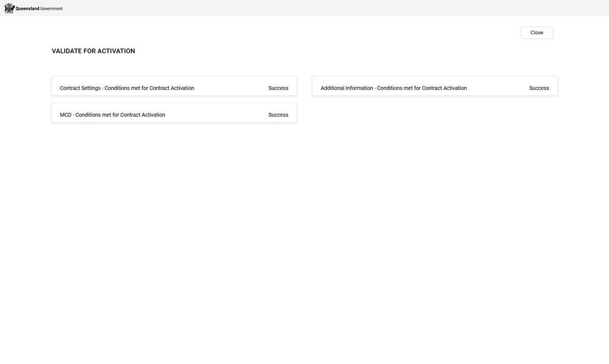Click the "Government" word in header logo

pos(51,9)
